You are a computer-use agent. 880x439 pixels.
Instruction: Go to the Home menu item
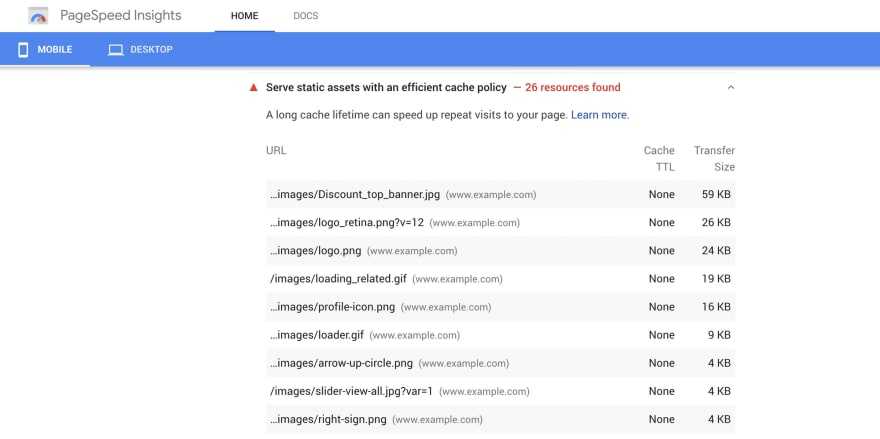[244, 16]
